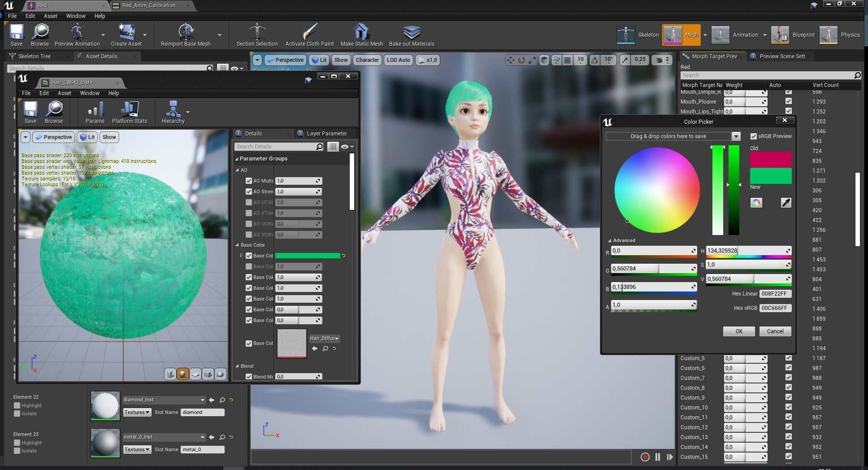Switch to Red_Anim_Calibration tab
Viewport: 868px width, 470px height.
149,5
